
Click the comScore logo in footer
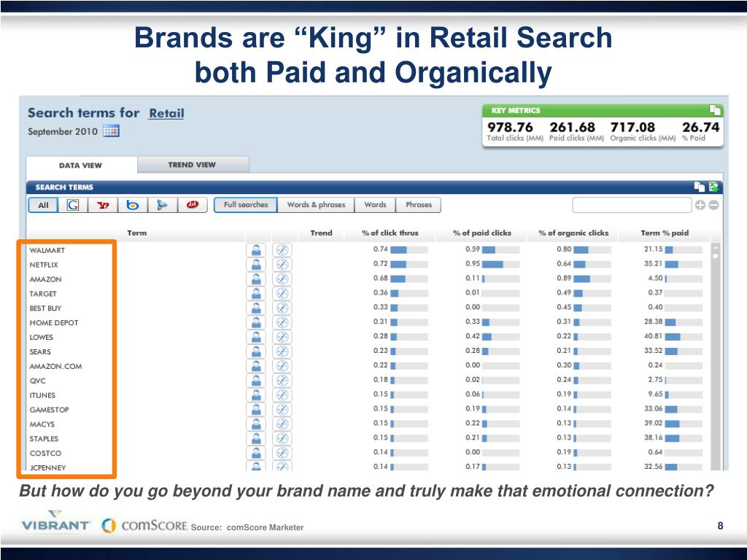(x=145, y=525)
